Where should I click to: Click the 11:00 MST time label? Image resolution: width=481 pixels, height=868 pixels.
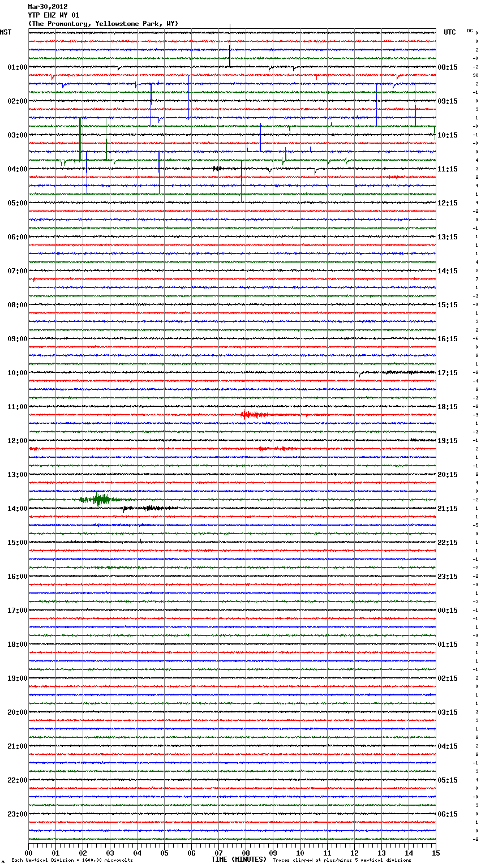(18, 406)
